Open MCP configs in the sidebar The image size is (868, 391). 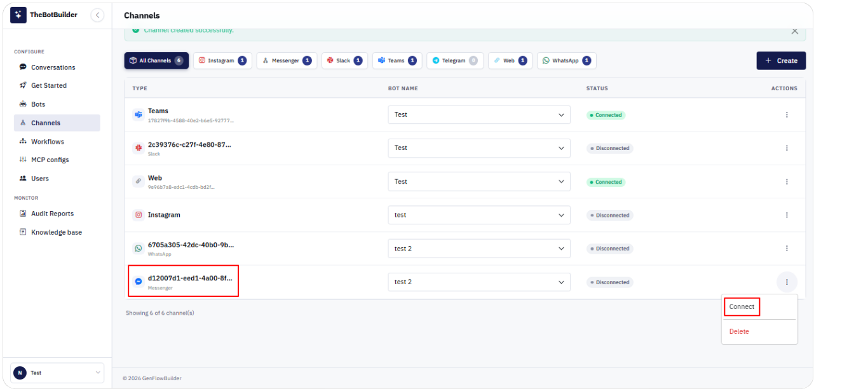point(50,160)
